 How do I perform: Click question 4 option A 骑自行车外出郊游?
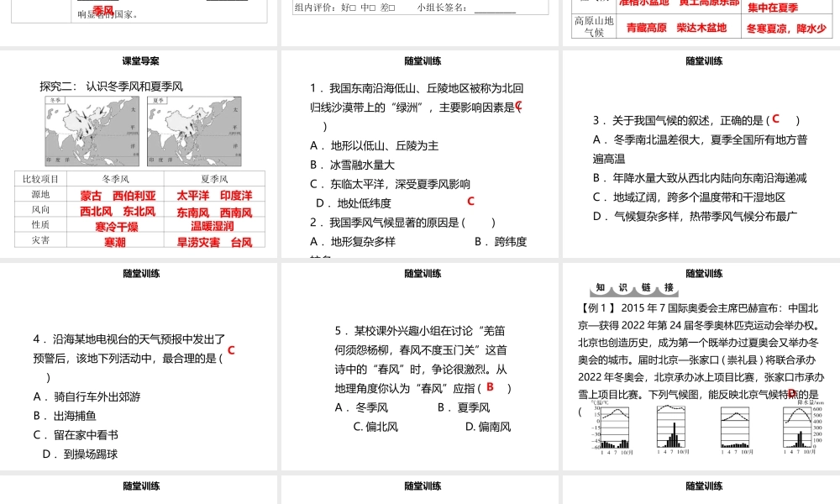pyautogui.click(x=87, y=396)
